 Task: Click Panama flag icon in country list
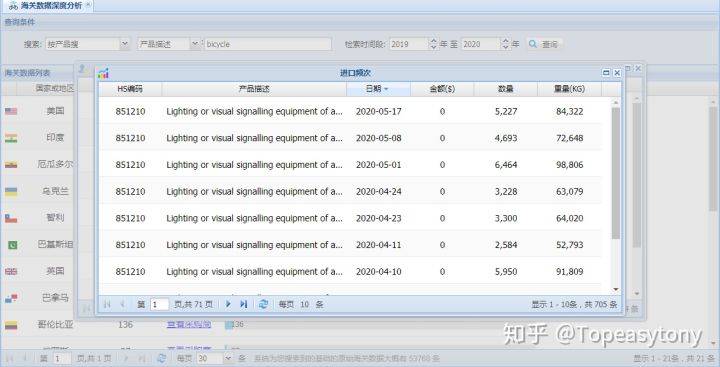[x=11, y=299]
